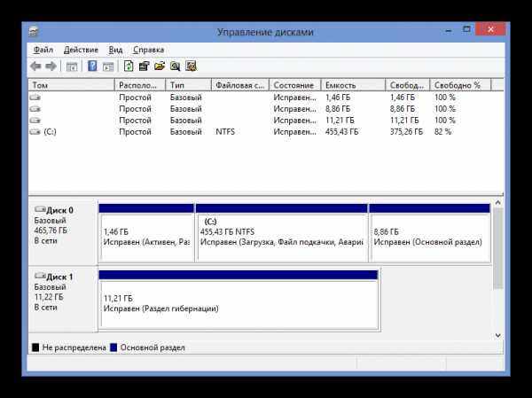Sort by the Свобод... column header
Screen dimensions: 532x398
tap(408, 85)
